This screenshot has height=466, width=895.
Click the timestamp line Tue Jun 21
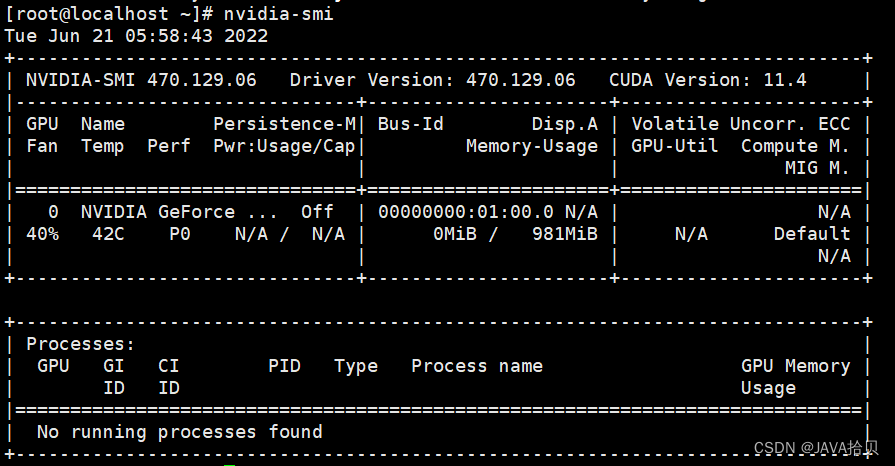tap(136, 36)
